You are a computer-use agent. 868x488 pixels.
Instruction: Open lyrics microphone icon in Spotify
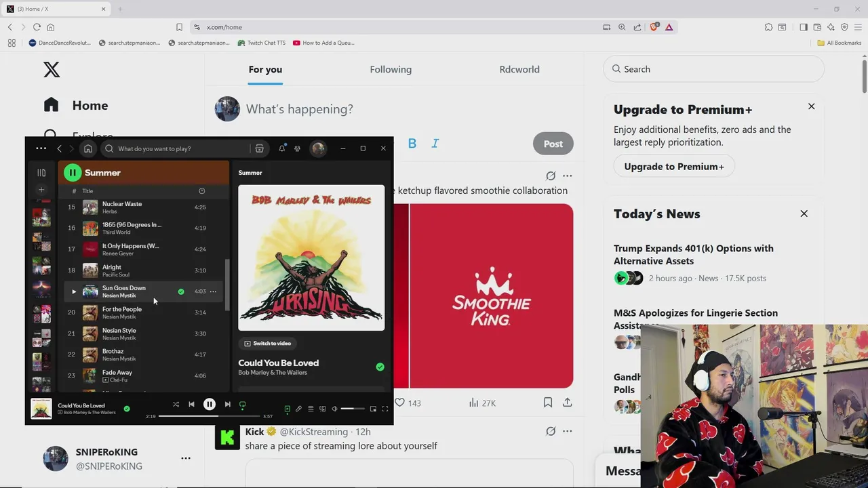tap(298, 409)
